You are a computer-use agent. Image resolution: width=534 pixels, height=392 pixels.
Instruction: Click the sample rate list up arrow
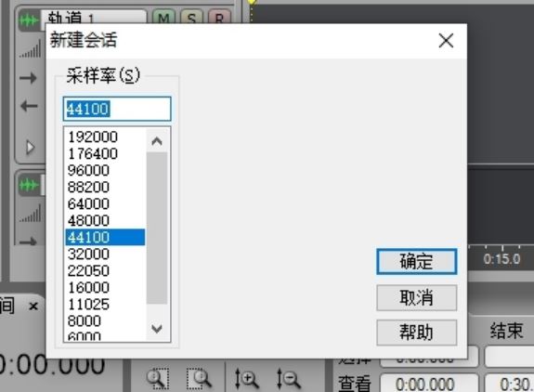(x=157, y=141)
